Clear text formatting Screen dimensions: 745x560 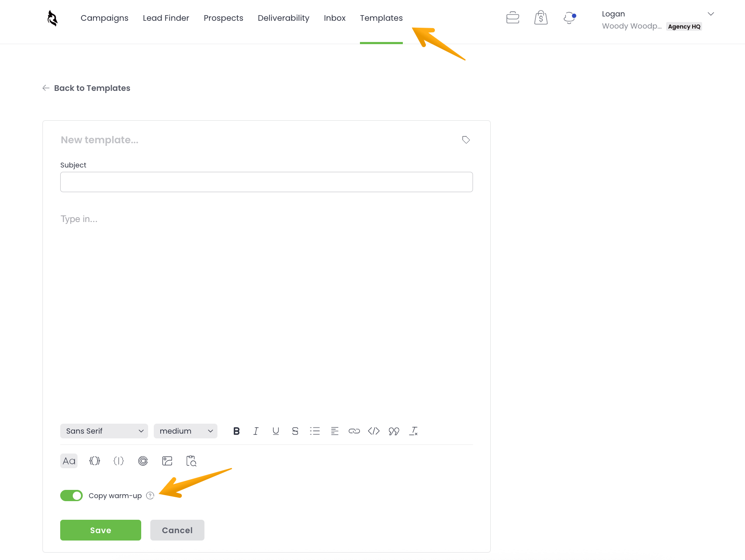pos(413,431)
